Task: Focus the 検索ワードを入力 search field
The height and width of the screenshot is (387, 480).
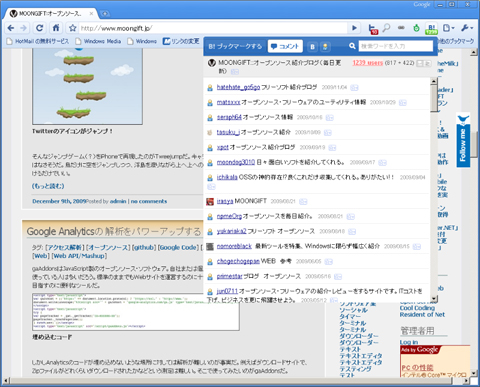Action: coord(395,46)
